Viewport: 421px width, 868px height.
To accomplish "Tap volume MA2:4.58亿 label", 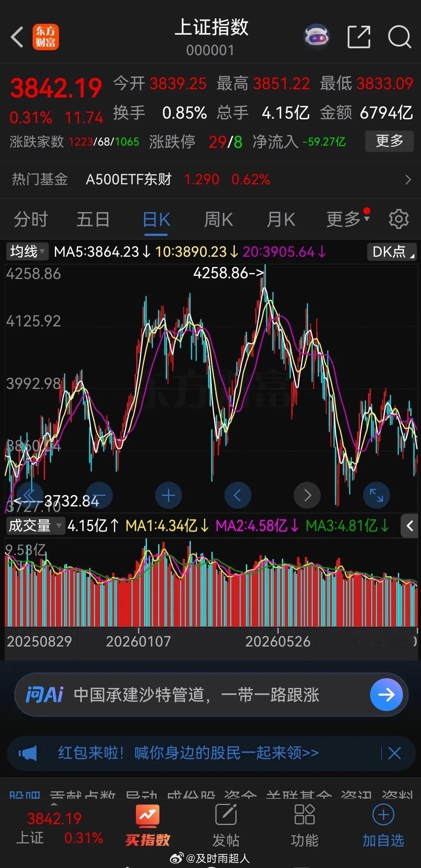I will (x=257, y=526).
